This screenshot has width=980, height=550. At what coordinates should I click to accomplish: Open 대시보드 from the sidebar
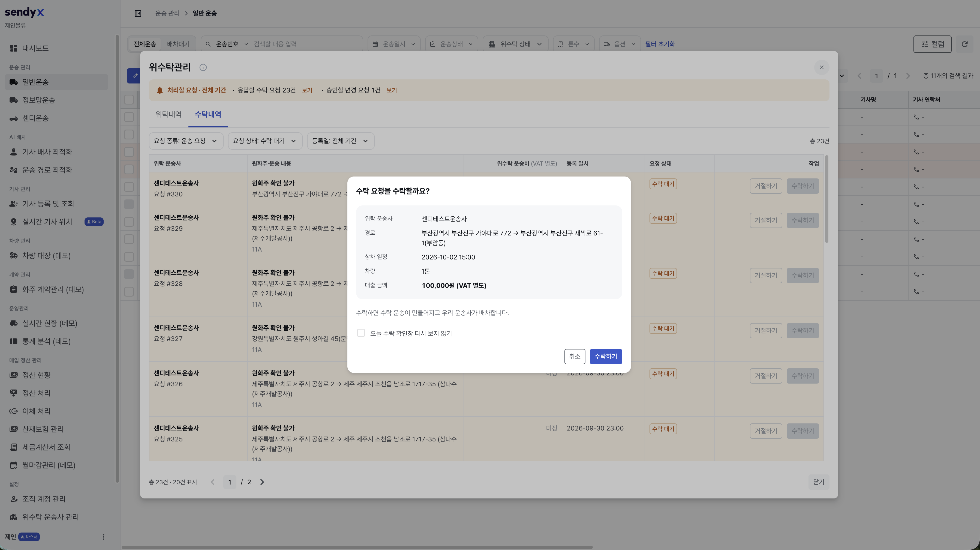[x=56, y=48]
